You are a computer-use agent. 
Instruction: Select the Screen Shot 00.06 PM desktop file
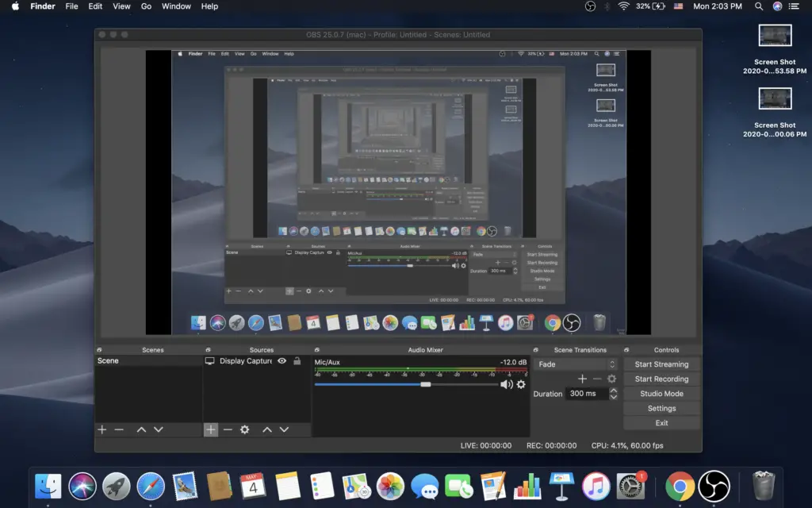pos(775,113)
